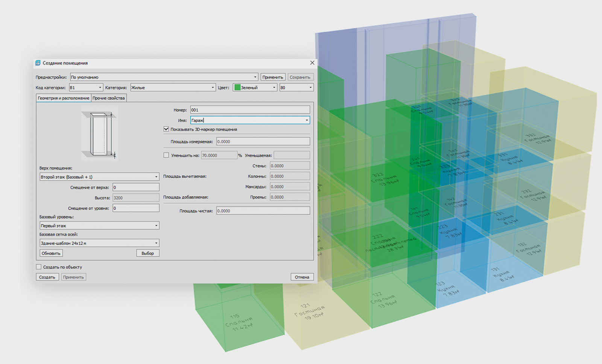Open the Преднастройки dropdown
The image size is (602, 364).
pos(164,77)
